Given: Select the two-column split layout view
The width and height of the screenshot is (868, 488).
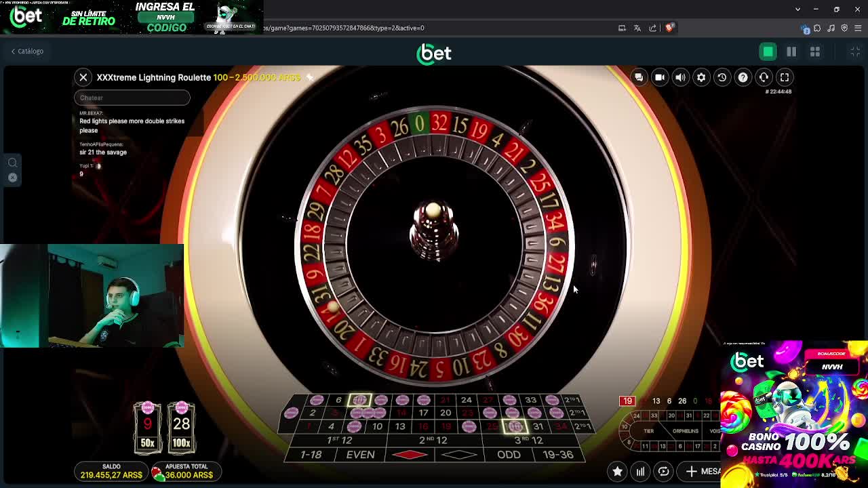Looking at the screenshot, I should pyautogui.click(x=791, y=52).
